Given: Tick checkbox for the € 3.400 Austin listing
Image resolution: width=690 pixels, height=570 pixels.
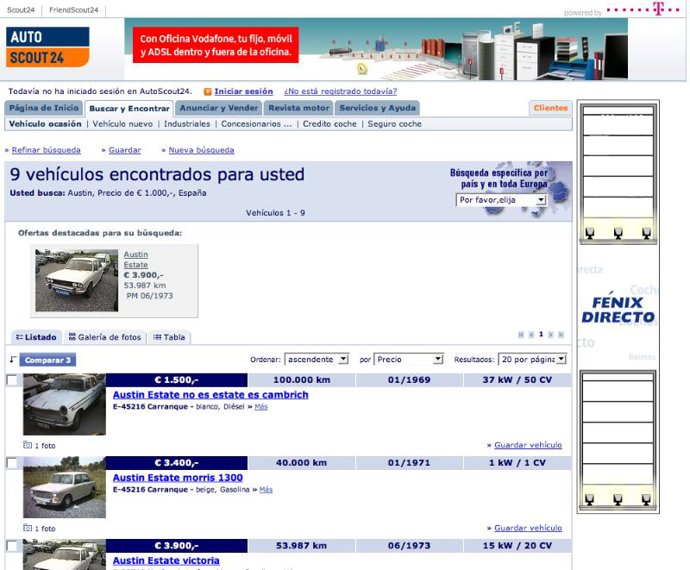Looking at the screenshot, I should click(12, 463).
